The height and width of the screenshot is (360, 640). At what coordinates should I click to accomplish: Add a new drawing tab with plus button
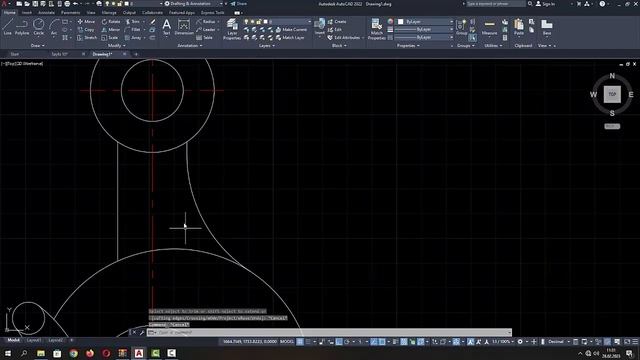point(136,54)
